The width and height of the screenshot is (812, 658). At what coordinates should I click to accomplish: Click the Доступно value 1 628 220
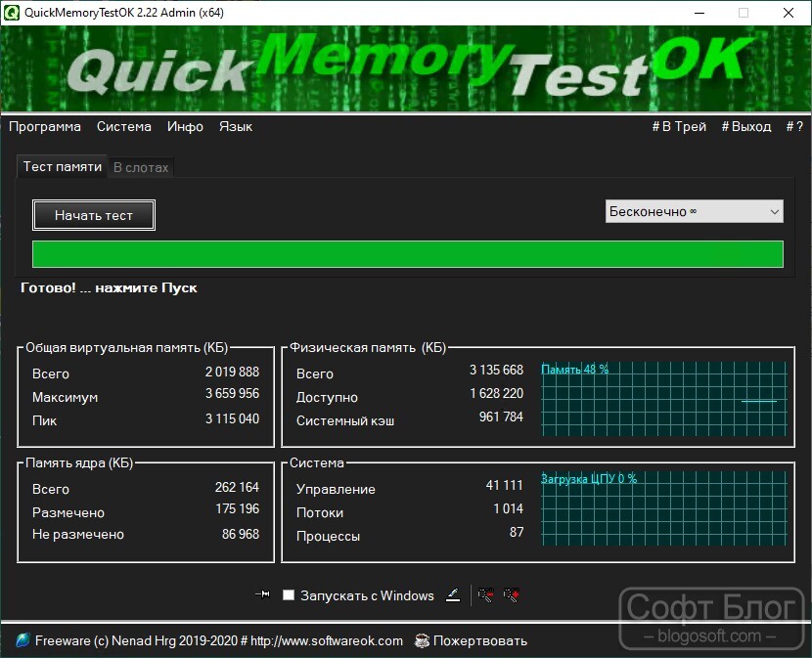pos(496,393)
